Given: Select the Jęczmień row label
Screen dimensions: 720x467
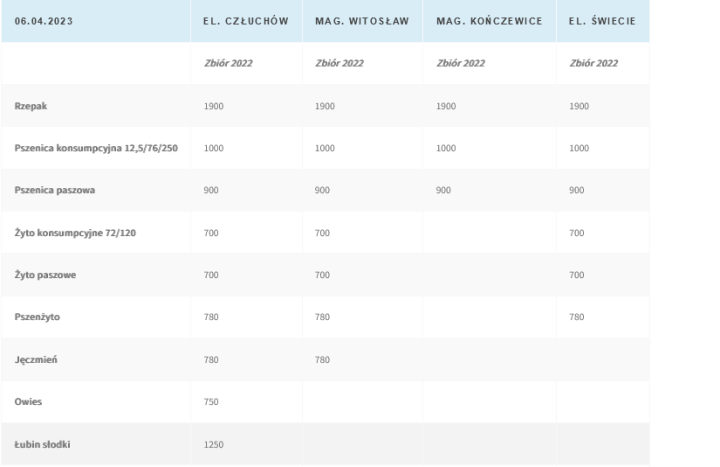Looking at the screenshot, I should [x=36, y=358].
